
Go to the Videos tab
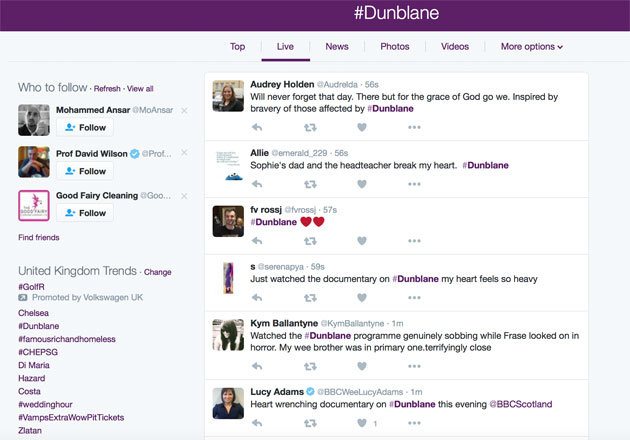pos(455,47)
